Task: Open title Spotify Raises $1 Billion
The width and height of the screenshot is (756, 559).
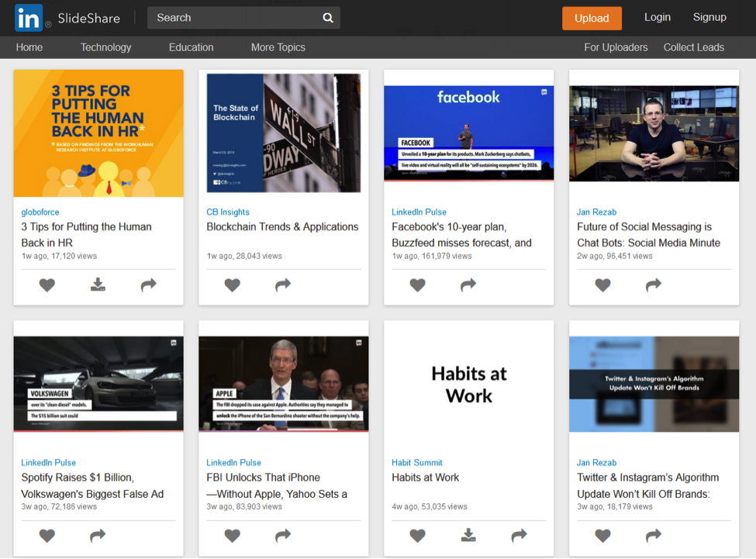Action: 92,486
